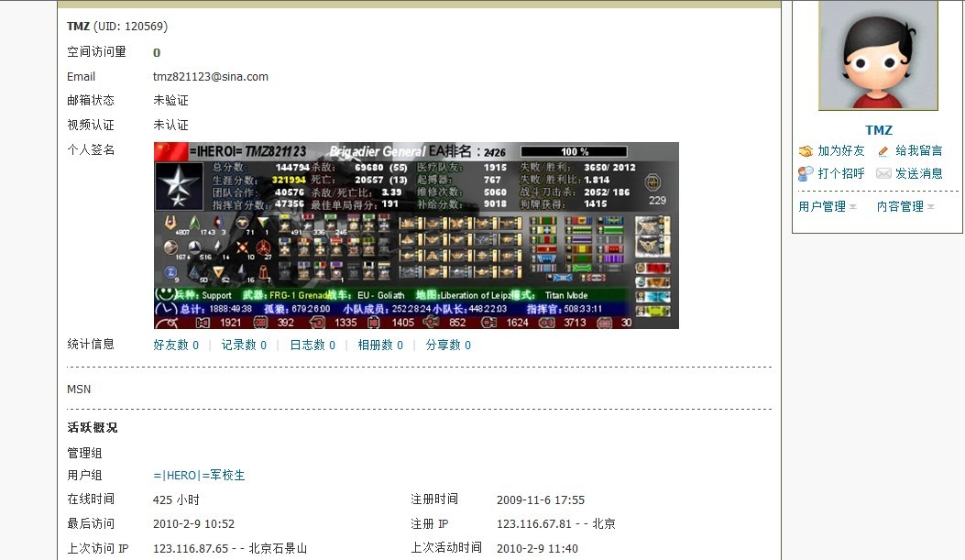
Task: Open the 相册数 0 albums link
Action: (380, 346)
